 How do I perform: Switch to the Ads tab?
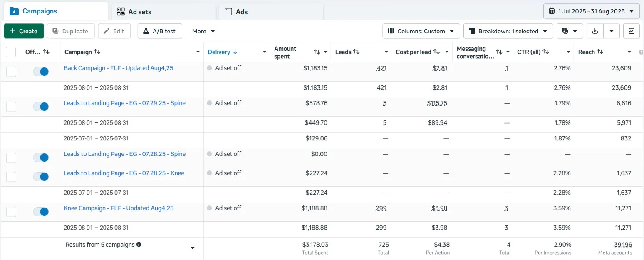(271, 12)
